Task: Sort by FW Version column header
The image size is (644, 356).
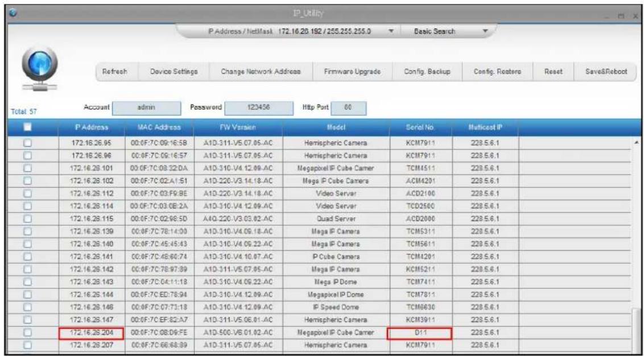Action: pos(238,127)
